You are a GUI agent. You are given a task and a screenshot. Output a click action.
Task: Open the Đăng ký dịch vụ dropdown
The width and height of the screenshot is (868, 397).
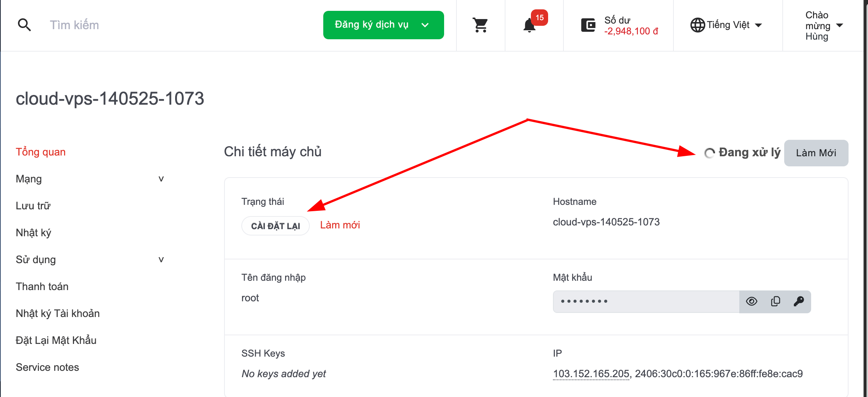click(x=383, y=25)
